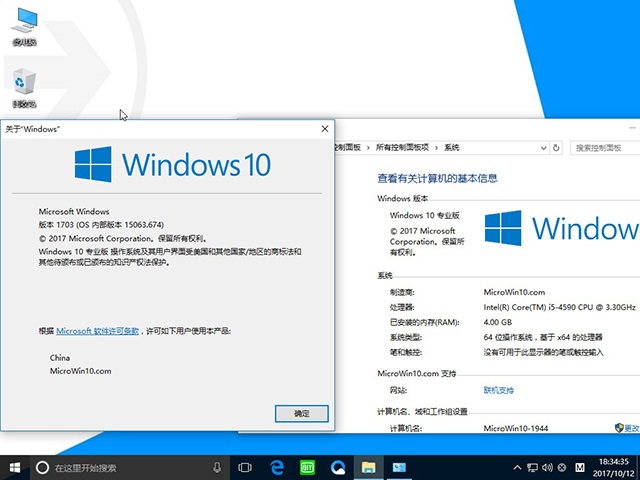Viewport: 640px width, 480px height.
Task: Click the processor value Intel(R) Core(TM) i5-4590
Action: 560,307
